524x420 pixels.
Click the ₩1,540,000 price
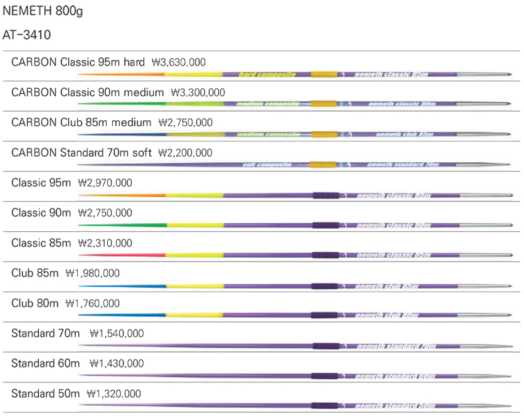point(117,334)
